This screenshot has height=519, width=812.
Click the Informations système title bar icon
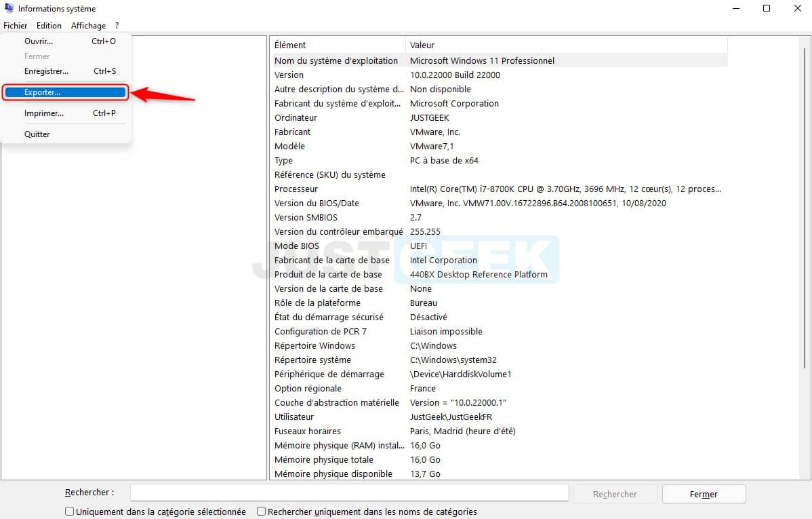(x=9, y=8)
